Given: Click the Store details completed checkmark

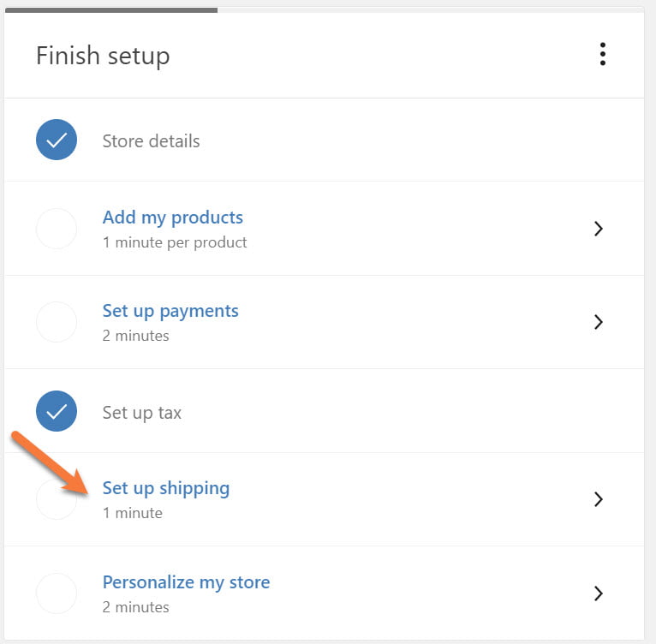Looking at the screenshot, I should [x=57, y=140].
